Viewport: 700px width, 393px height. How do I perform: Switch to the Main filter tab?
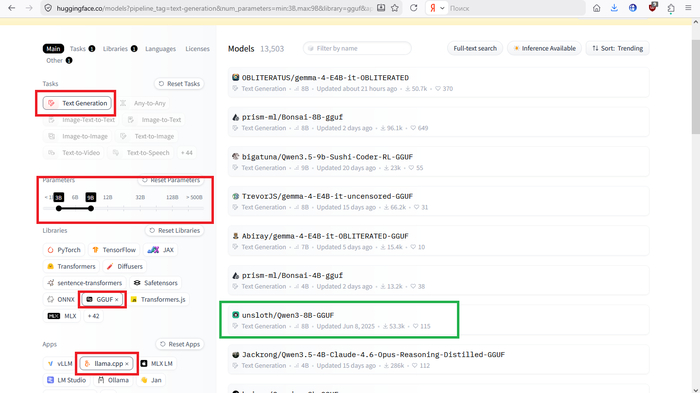click(x=53, y=49)
